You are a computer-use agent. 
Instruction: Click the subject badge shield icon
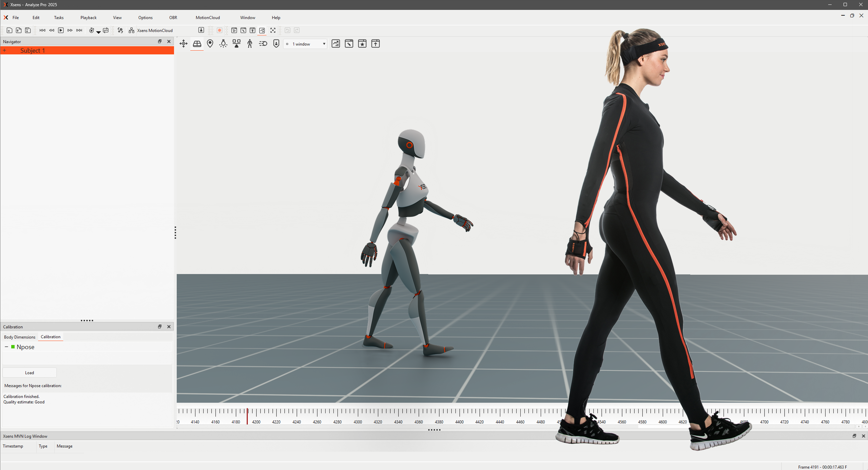(x=276, y=44)
